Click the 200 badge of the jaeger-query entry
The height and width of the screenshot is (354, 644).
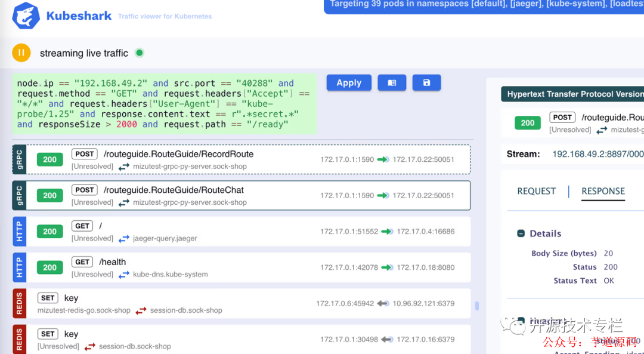coord(49,232)
